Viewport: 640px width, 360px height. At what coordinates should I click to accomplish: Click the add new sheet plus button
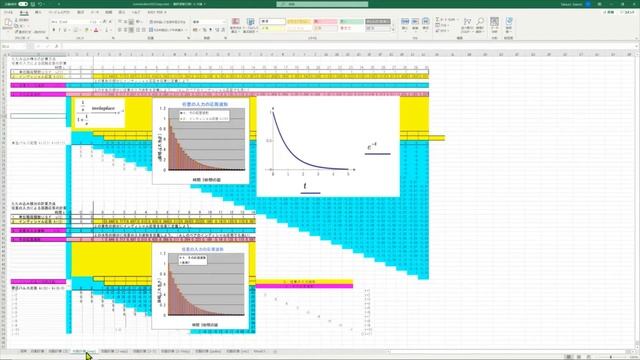pyautogui.click(x=275, y=351)
